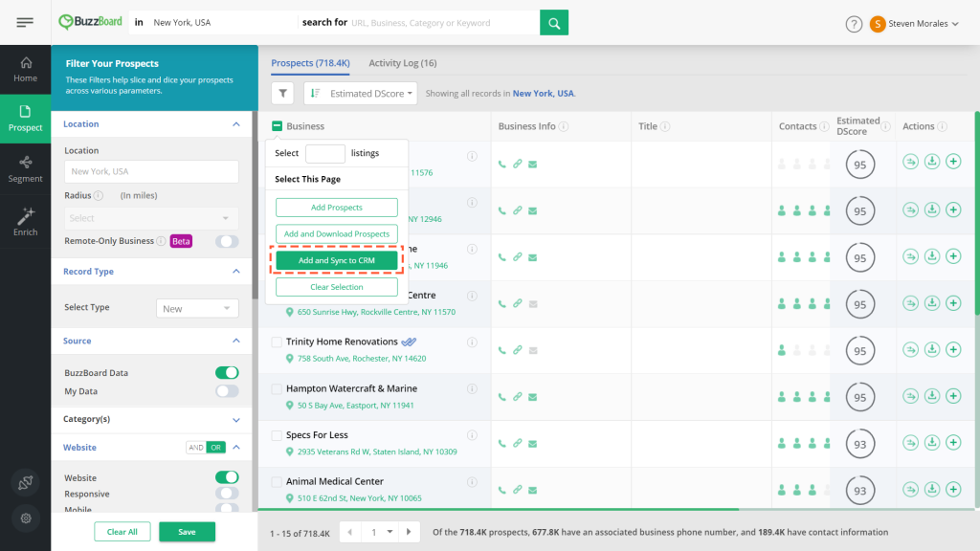The height and width of the screenshot is (551, 980).
Task: Click add plus icon for Specs For Less
Action: (953, 443)
